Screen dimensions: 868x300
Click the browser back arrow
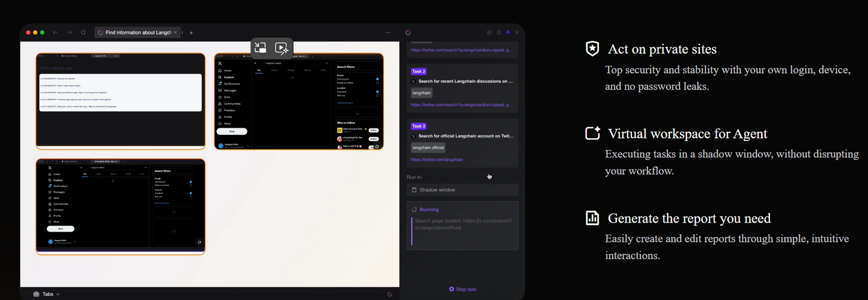pos(55,32)
